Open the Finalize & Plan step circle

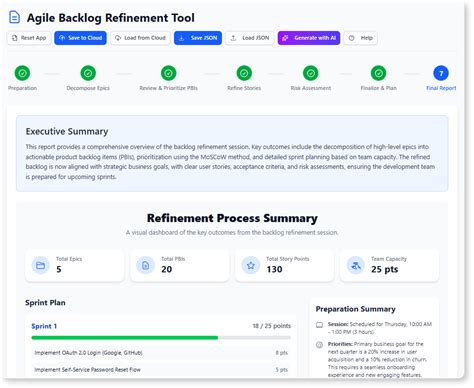pyautogui.click(x=379, y=73)
